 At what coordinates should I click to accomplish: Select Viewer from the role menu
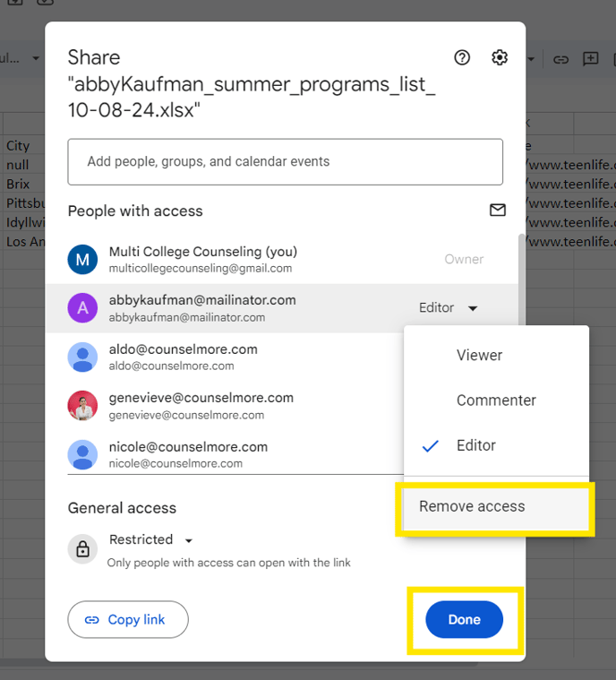coord(479,356)
